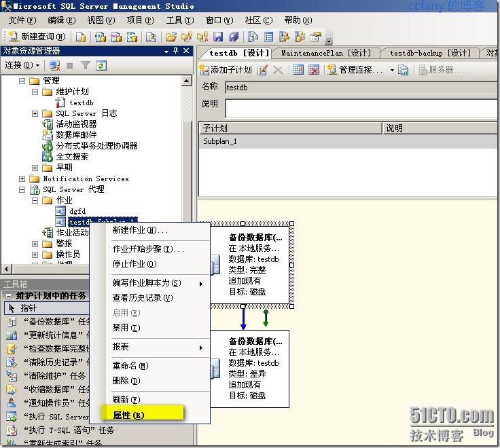Image resolution: width=500 pixels, height=448 pixels.
Task: Click the filter icon in Object Explorer toolbar
Action: tap(85, 66)
